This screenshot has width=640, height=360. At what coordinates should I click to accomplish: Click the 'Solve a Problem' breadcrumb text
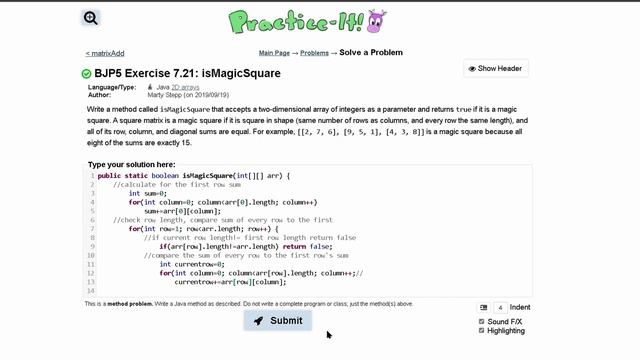click(x=371, y=53)
